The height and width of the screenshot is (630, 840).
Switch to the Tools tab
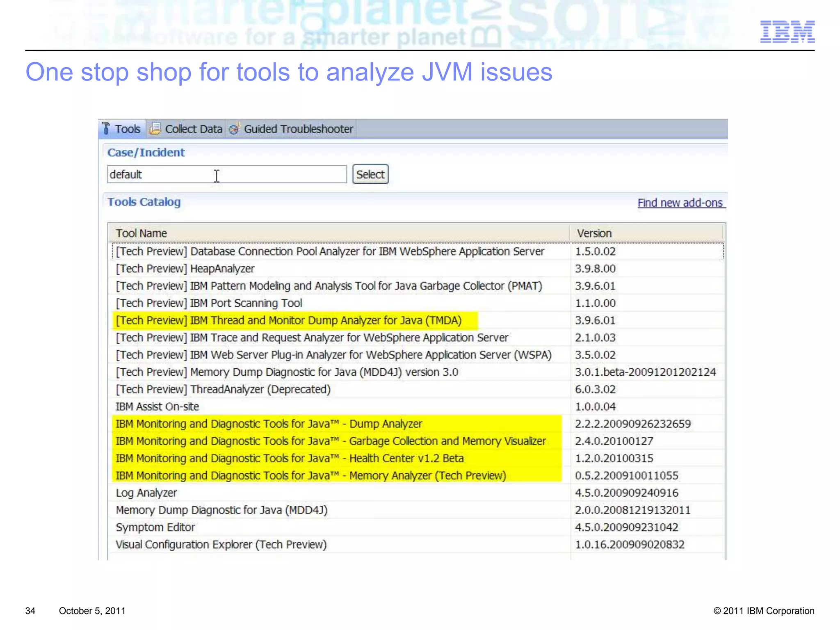point(121,129)
